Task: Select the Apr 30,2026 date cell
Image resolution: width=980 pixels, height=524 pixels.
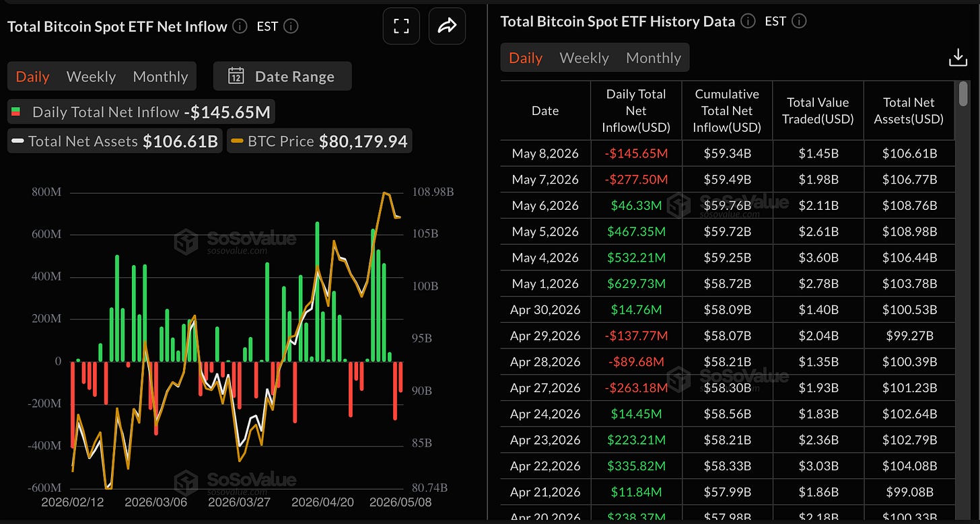Action: click(545, 310)
